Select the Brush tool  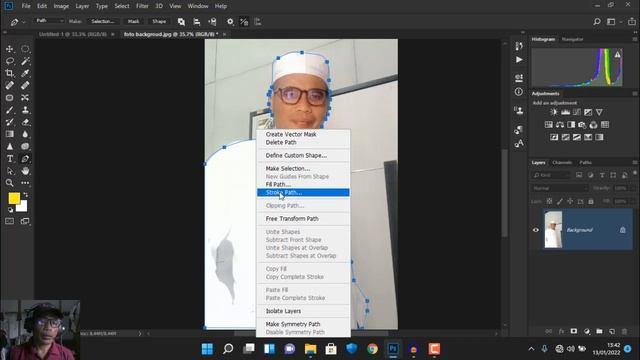point(9,110)
